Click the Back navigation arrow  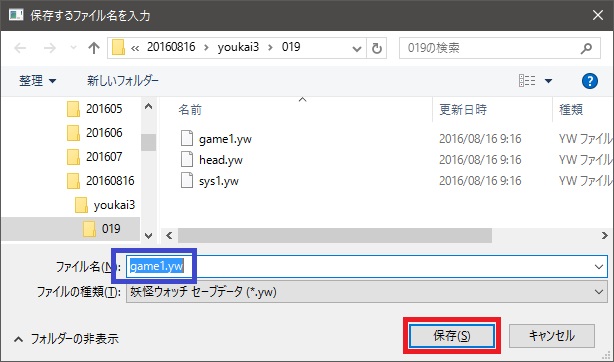pos(20,48)
